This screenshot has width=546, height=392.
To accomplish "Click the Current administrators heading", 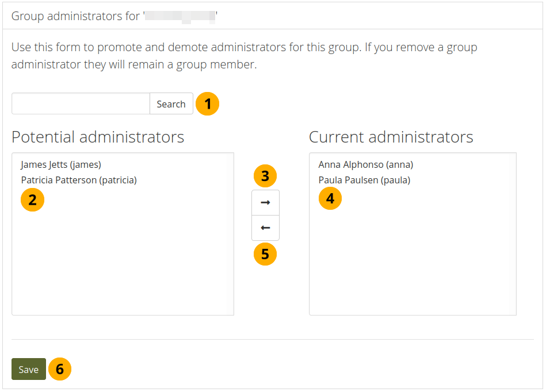I will 391,137.
